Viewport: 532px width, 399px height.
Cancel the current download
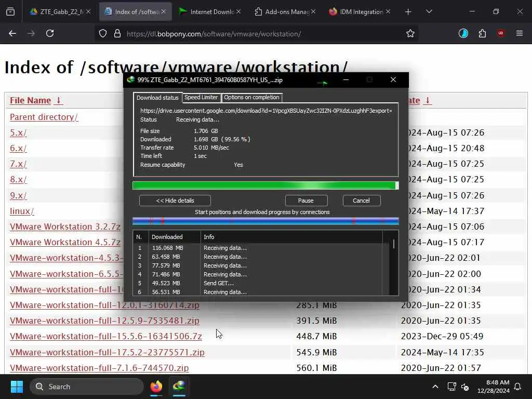point(362,201)
